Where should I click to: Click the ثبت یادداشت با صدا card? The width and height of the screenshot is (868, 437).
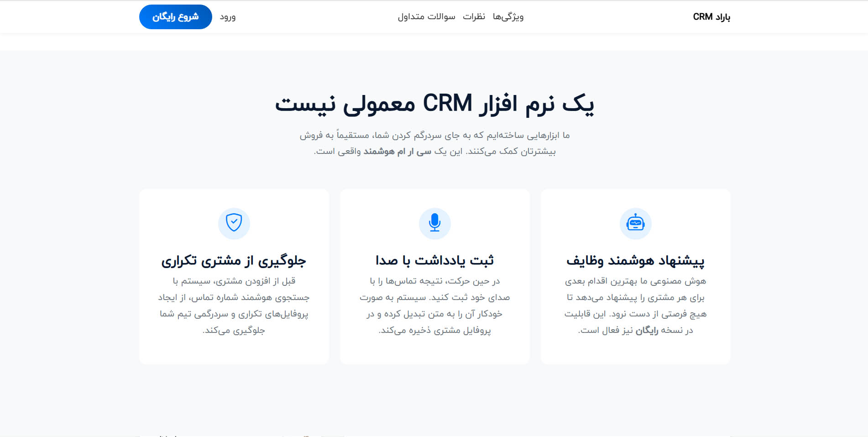(x=434, y=275)
